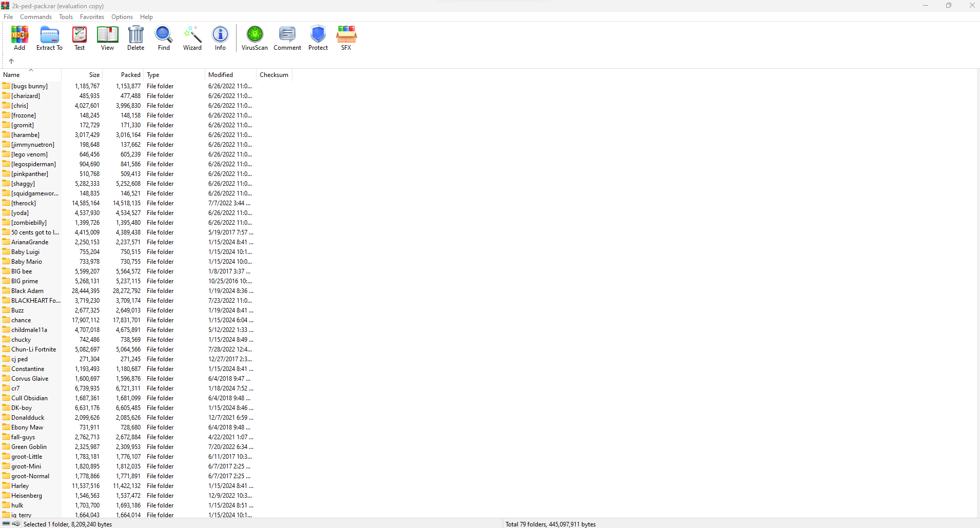Screen dimensions: 980x528
Task: Select the Corvus Glaive folder name
Action: pos(30,379)
